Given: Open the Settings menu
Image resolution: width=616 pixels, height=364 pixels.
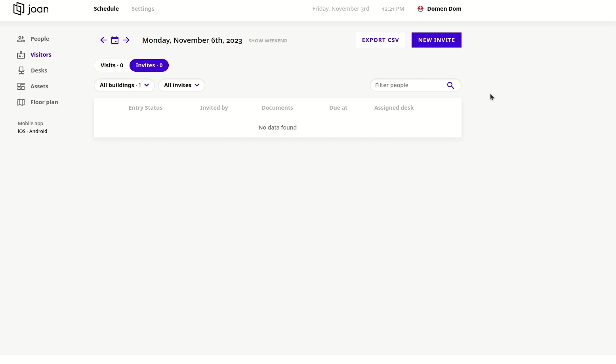Looking at the screenshot, I should click(143, 9).
